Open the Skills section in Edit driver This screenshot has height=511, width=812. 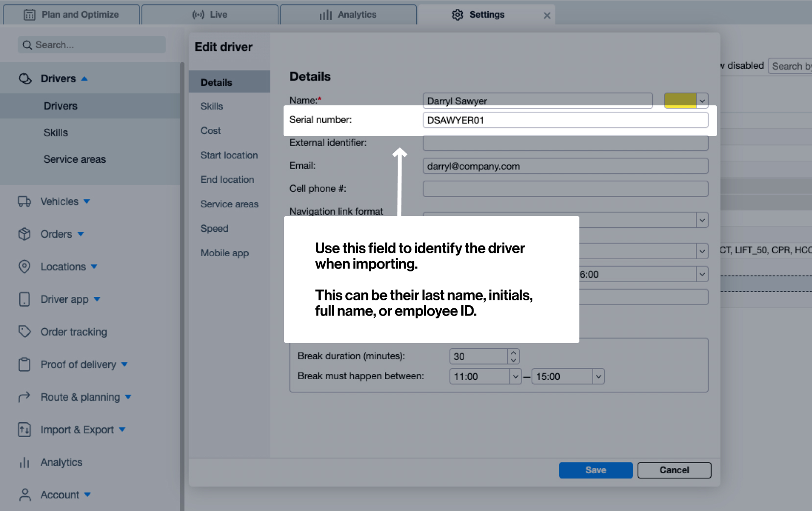(x=212, y=106)
